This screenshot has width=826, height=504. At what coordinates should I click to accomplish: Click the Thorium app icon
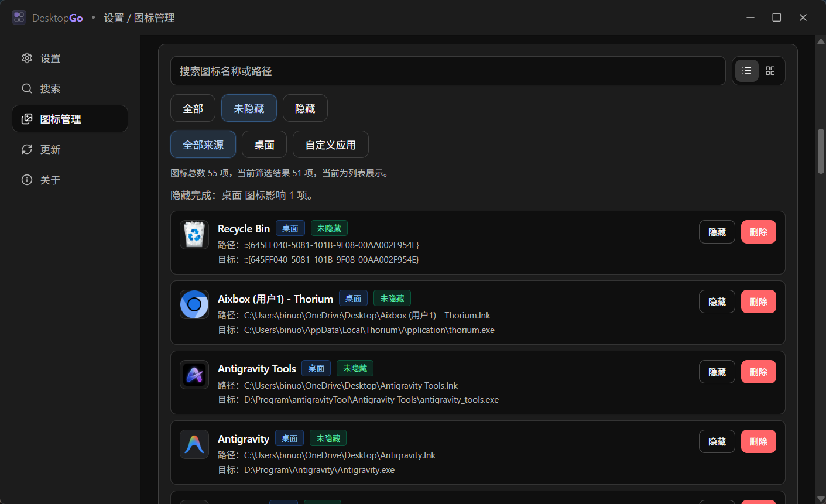[x=194, y=304]
